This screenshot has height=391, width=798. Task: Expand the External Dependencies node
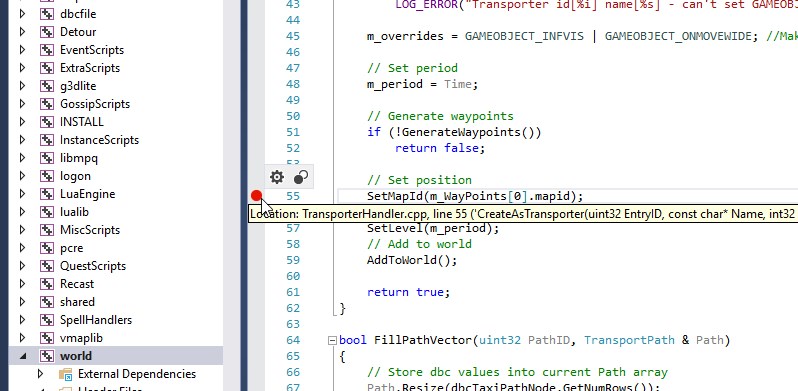(40, 374)
